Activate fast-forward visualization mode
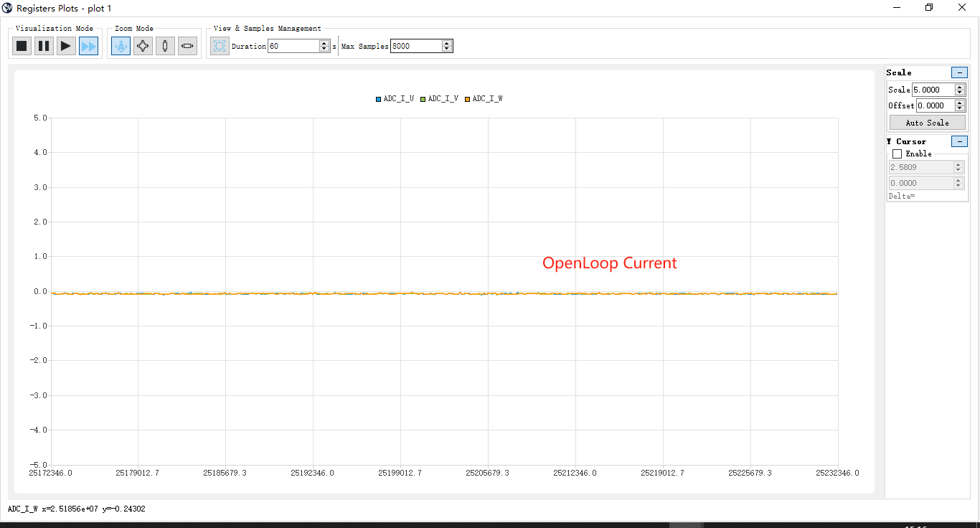Image resolution: width=980 pixels, height=528 pixels. click(x=88, y=45)
